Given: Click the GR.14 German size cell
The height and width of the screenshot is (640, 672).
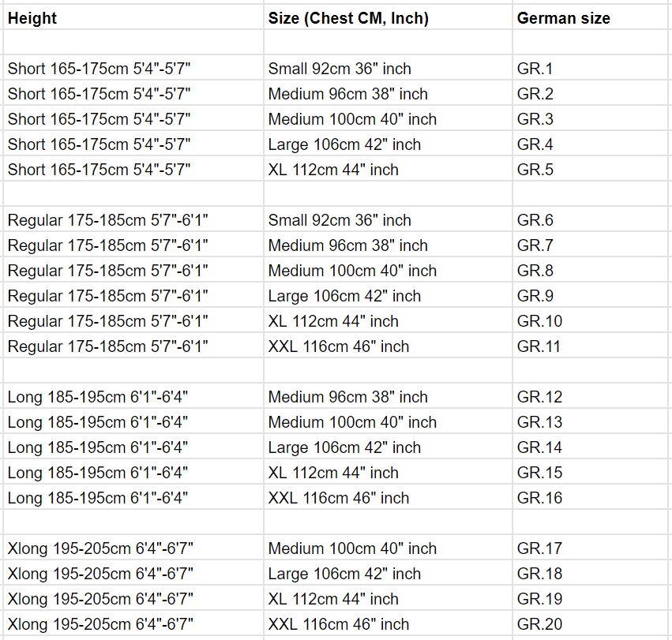Looking at the screenshot, I should click(x=539, y=447).
